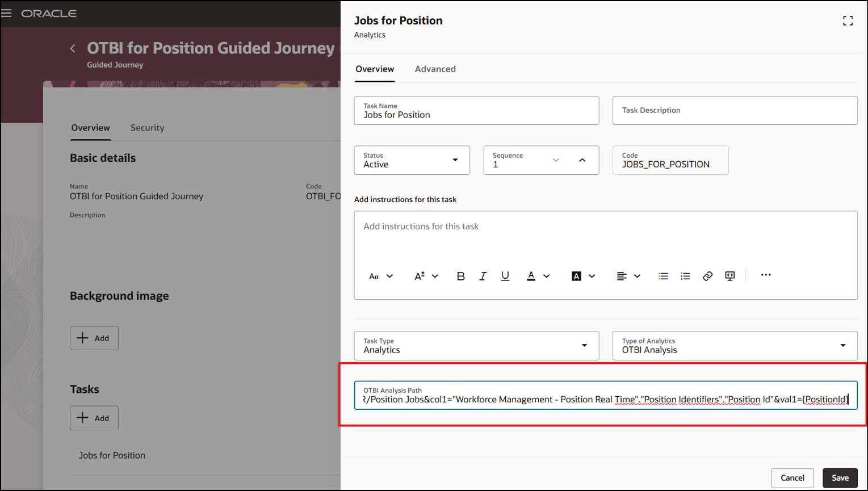Apply the font color button
Screen dimensions: 868x491
click(531, 276)
